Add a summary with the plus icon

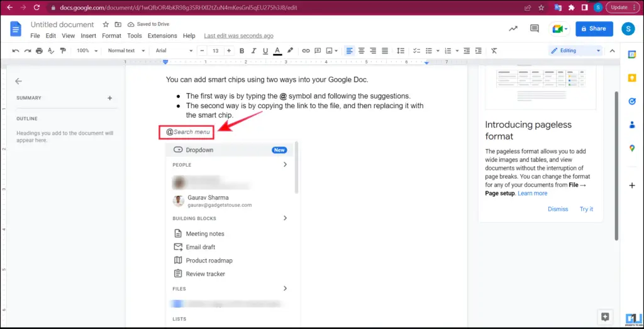click(x=109, y=98)
